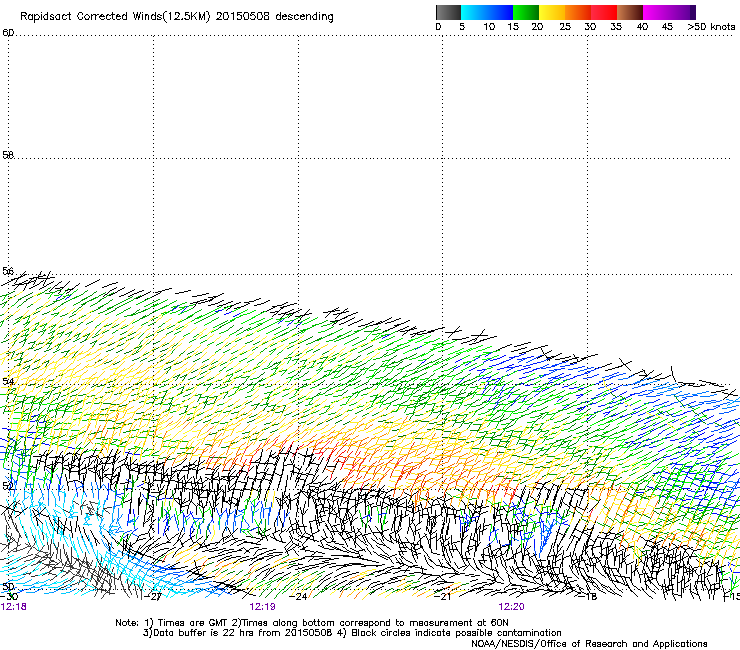740x650 pixels.
Task: Click the longitude label -21
Action: (443, 597)
